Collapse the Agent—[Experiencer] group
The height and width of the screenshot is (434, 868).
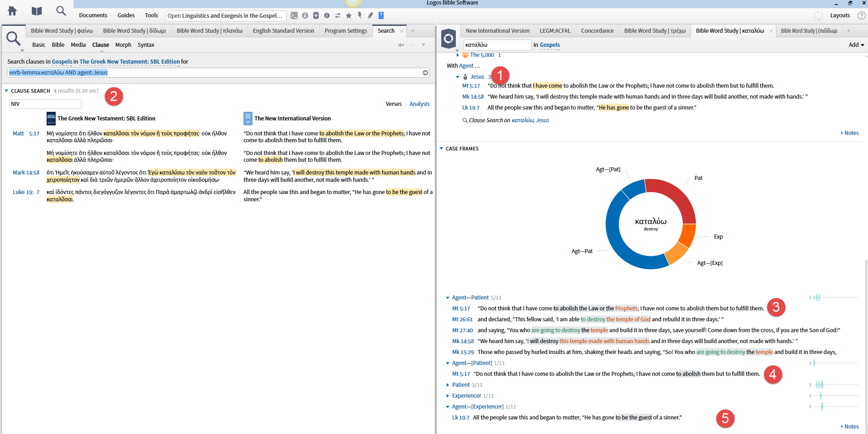pos(448,407)
